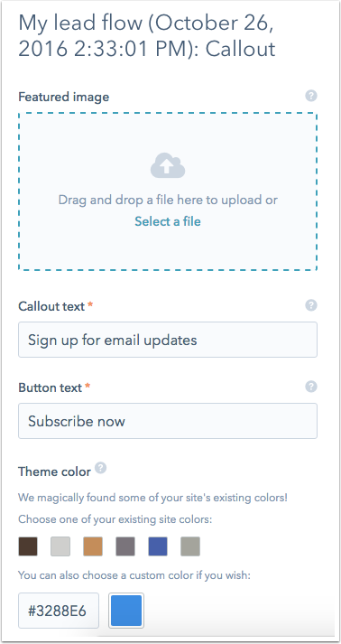Click the Callout text field label
Viewport: 341px width, 644px height.
tap(51, 306)
